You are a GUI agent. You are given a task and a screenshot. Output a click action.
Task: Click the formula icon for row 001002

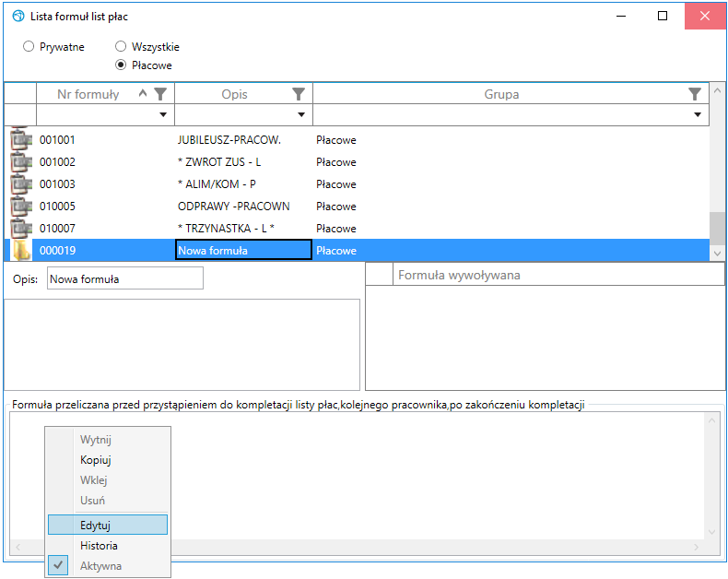(x=21, y=162)
